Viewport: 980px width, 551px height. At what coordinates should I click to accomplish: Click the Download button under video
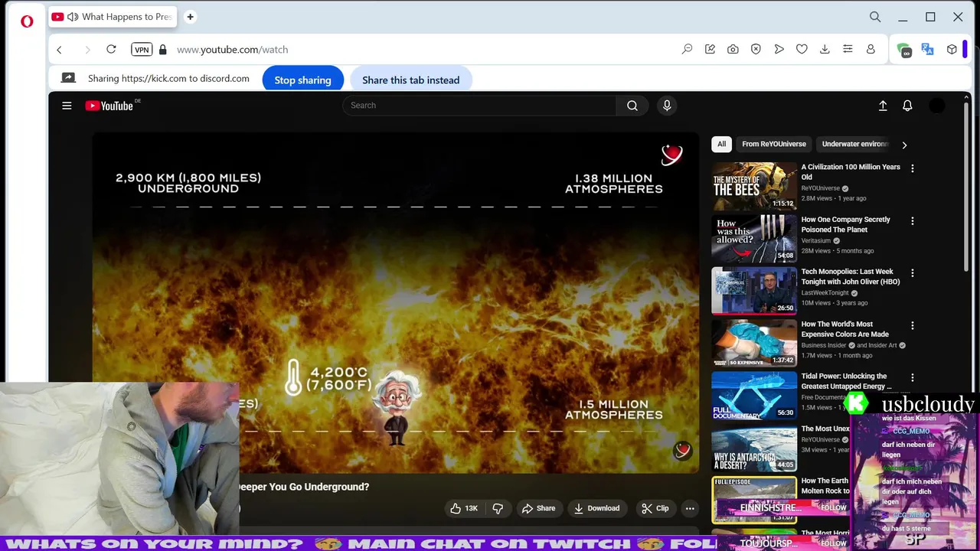click(596, 508)
